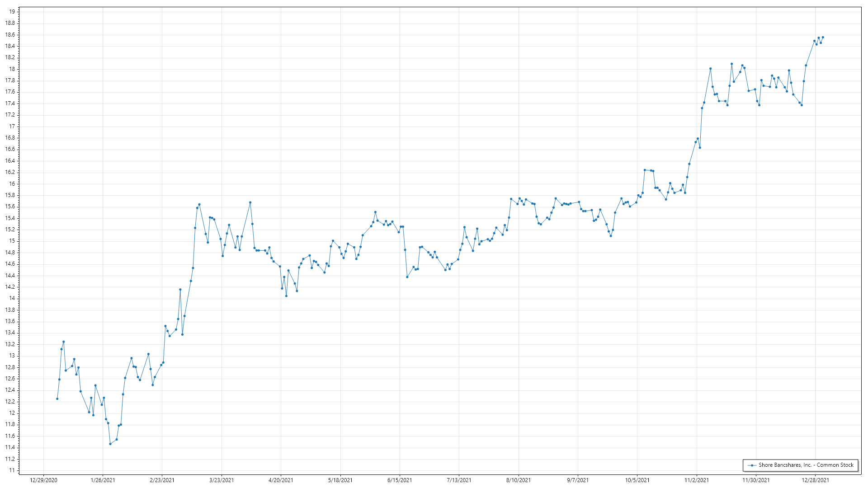
Task: Click the Shore Bancshares legend label
Action: [806, 465]
